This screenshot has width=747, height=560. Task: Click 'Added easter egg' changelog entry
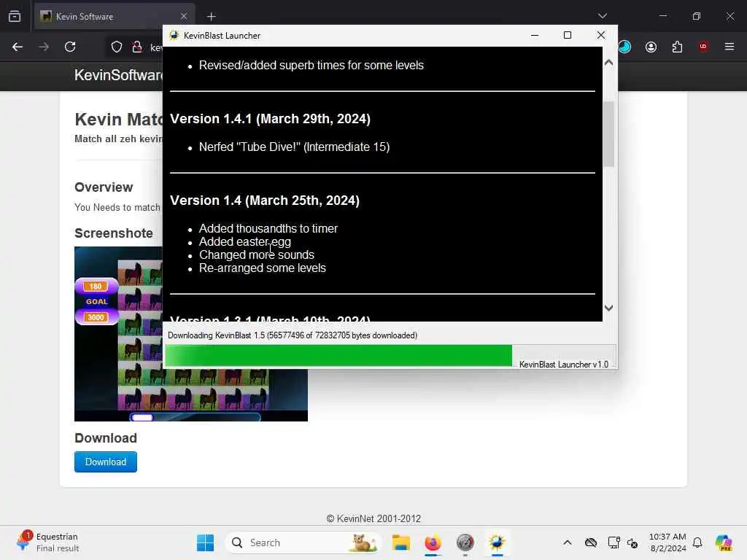coord(245,242)
